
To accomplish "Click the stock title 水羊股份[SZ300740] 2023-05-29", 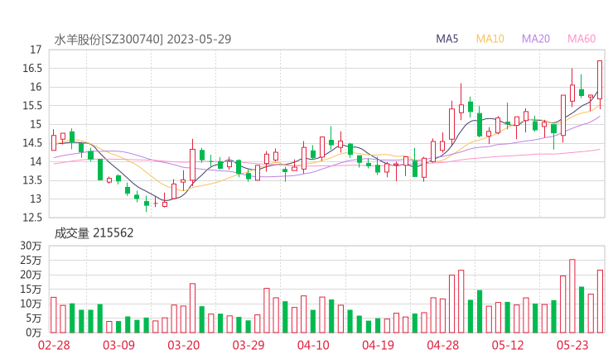I will click(142, 39).
